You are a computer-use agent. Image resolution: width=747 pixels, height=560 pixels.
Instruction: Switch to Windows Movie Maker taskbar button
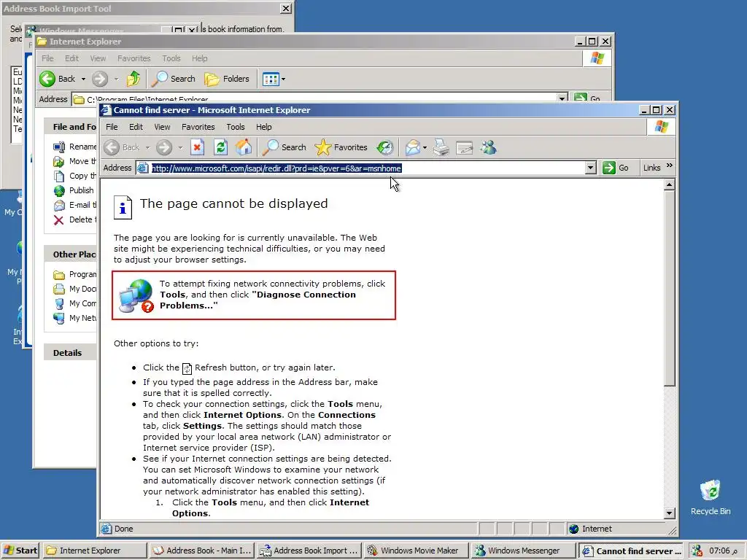coord(415,551)
